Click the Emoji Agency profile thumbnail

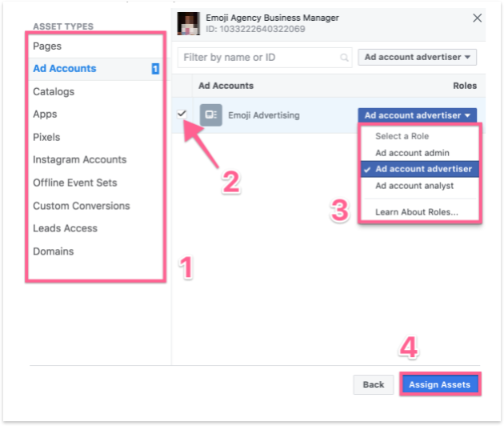188,23
